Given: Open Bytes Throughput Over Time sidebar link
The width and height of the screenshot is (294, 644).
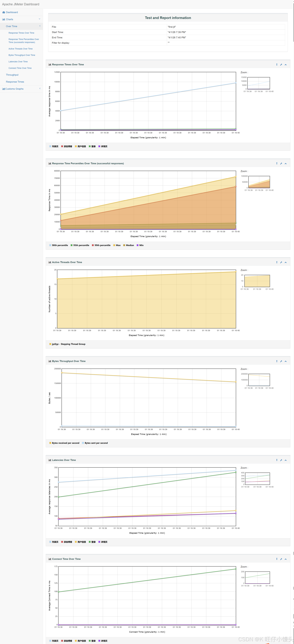Looking at the screenshot, I should point(22,55).
